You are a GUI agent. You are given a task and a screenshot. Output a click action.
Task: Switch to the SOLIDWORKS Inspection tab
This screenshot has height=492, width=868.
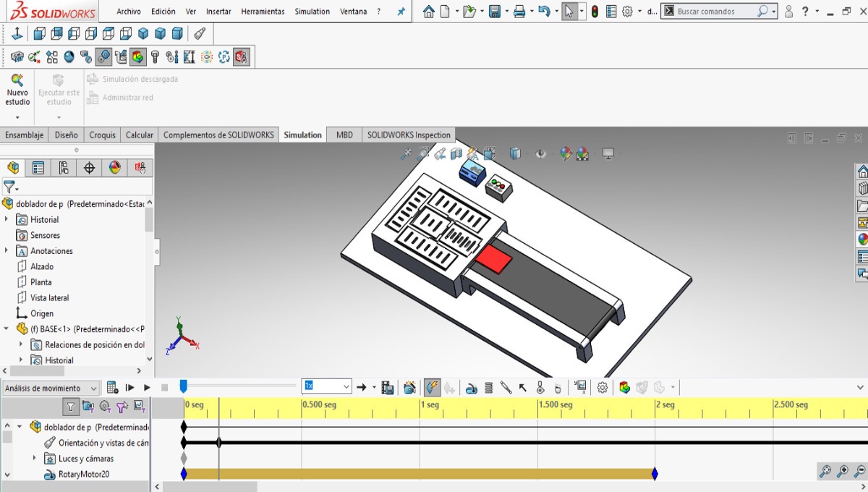[x=409, y=135]
